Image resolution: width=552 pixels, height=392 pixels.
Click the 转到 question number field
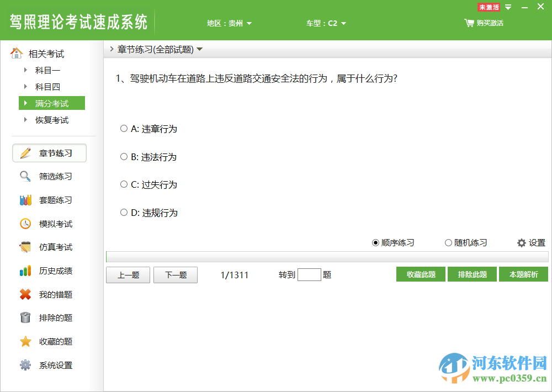coord(309,275)
